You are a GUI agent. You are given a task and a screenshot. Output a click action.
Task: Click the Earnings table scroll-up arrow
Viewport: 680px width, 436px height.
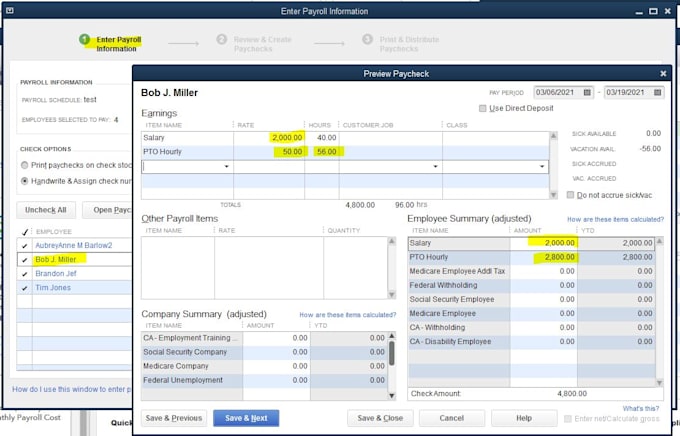pyautogui.click(x=553, y=136)
